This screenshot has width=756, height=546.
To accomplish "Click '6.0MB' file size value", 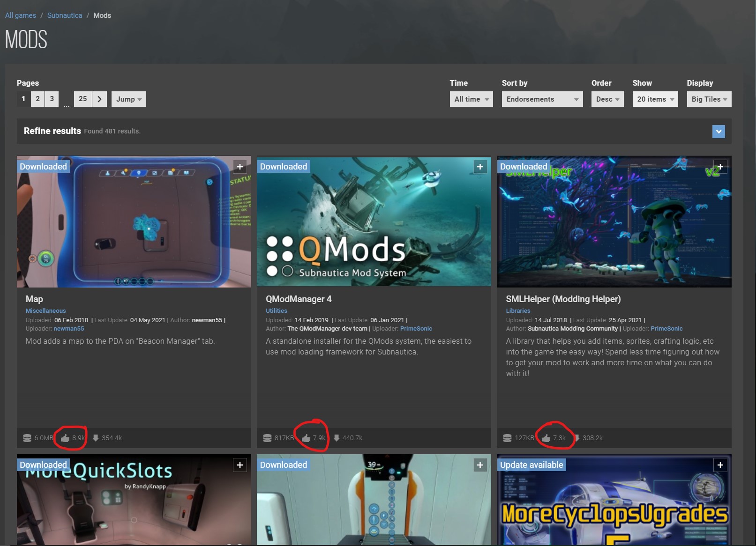I will (44, 438).
